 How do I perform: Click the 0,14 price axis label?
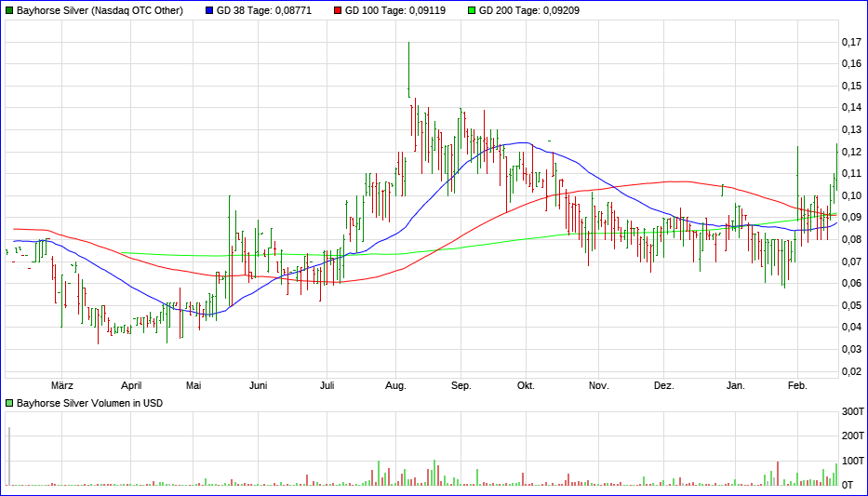[x=851, y=107]
